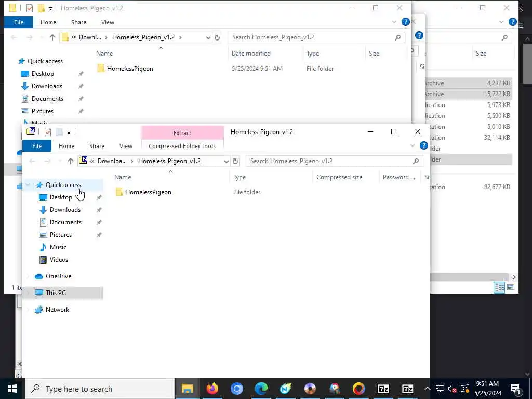Select Documents in front window sidebar
This screenshot has width=532, height=399.
point(65,222)
